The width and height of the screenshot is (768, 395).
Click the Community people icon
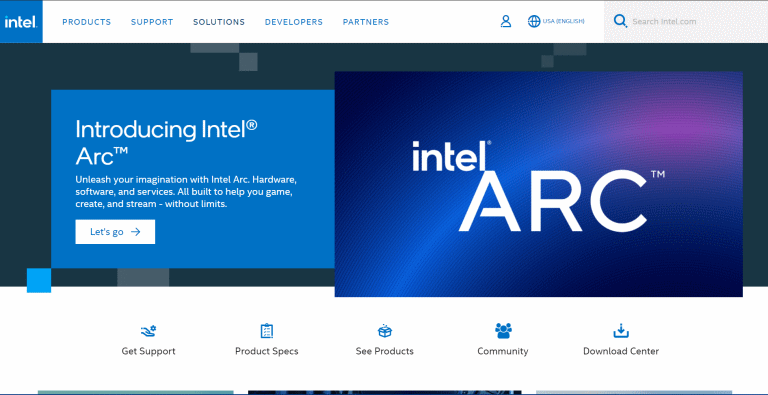[x=503, y=331]
